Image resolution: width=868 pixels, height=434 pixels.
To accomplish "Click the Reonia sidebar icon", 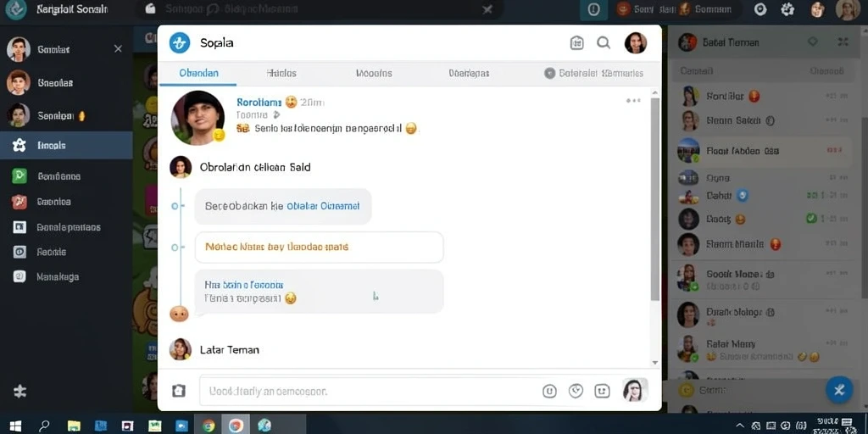I will click(19, 252).
